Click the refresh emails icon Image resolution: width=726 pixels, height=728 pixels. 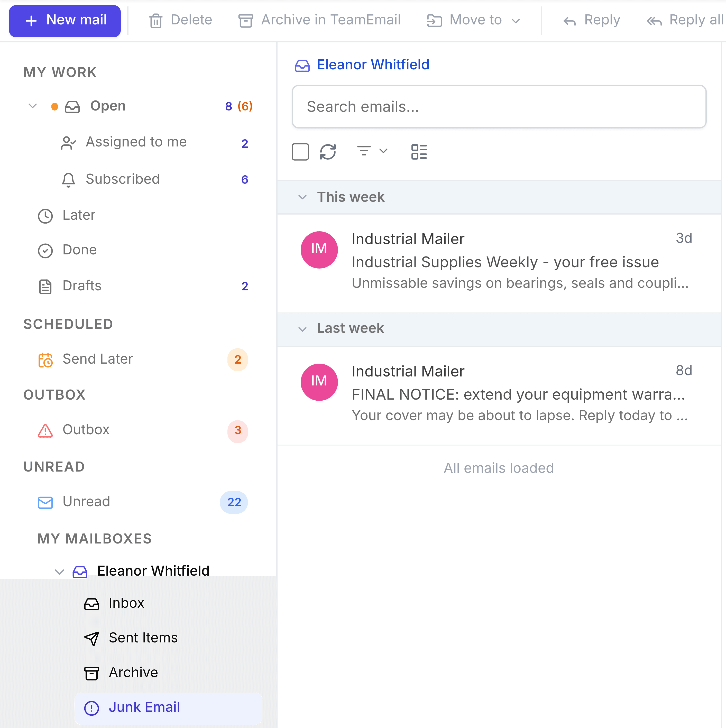(x=328, y=152)
